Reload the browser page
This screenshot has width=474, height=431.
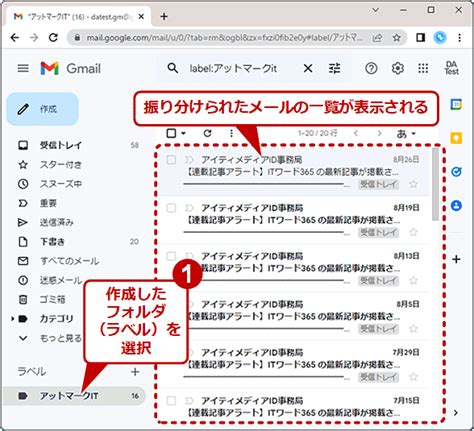tap(53, 38)
